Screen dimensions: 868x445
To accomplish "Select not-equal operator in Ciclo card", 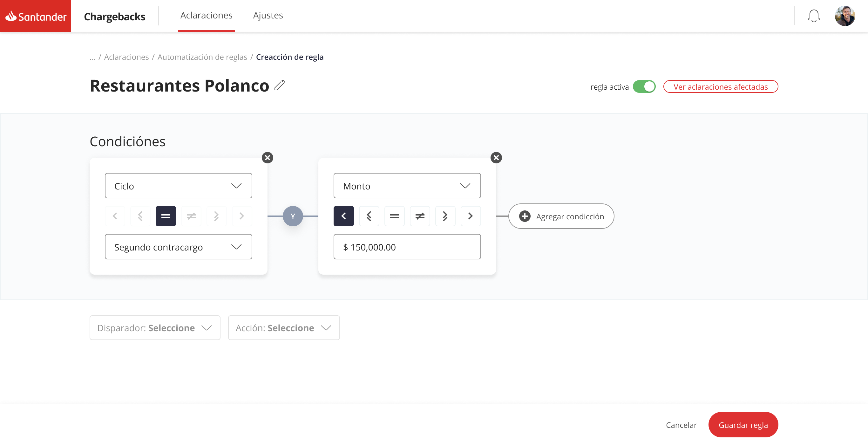I will [191, 216].
